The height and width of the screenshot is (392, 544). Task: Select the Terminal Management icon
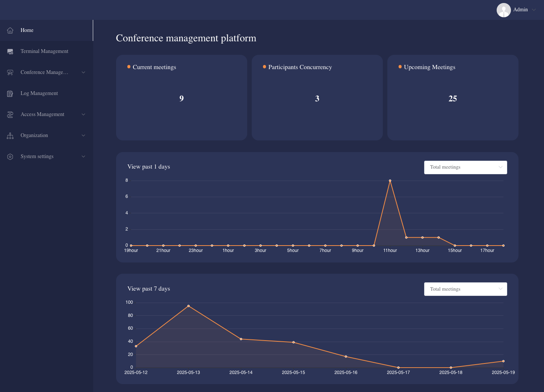(10, 51)
